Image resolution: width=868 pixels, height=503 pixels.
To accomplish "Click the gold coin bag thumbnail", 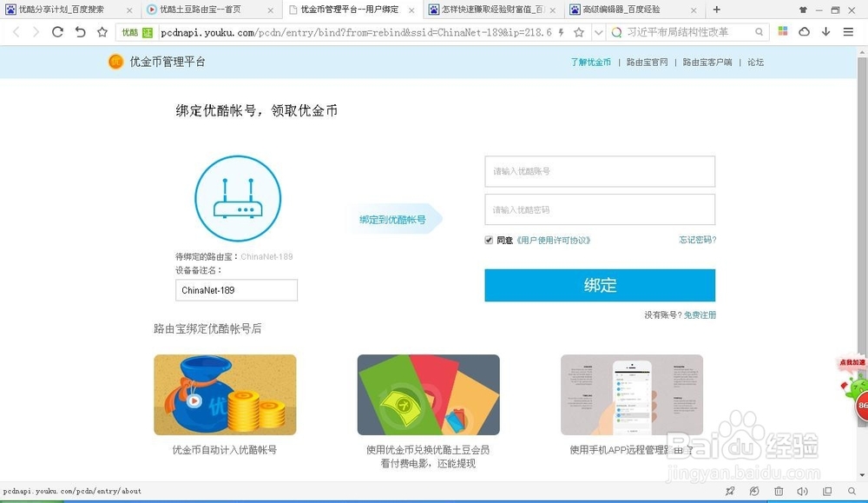I will click(x=225, y=394).
